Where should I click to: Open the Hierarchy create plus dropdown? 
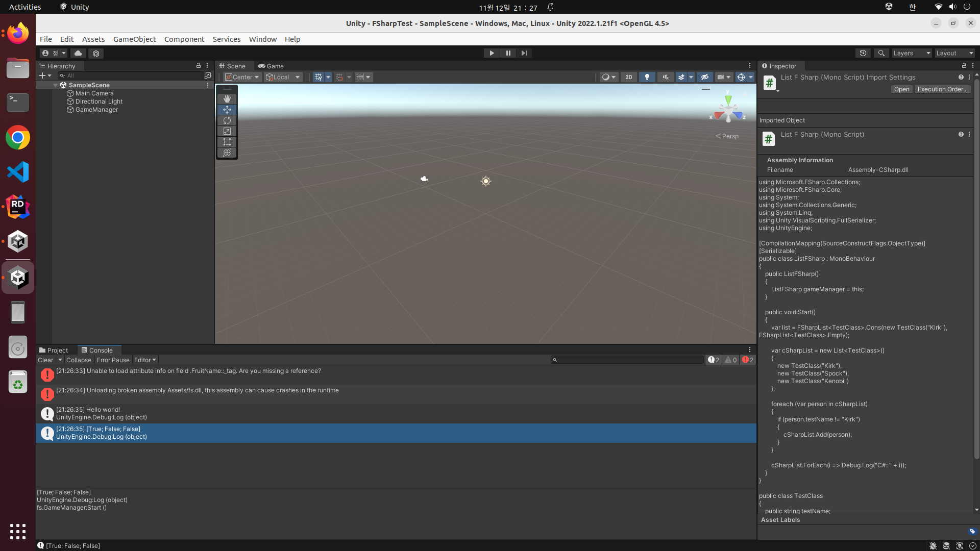pyautogui.click(x=45, y=76)
